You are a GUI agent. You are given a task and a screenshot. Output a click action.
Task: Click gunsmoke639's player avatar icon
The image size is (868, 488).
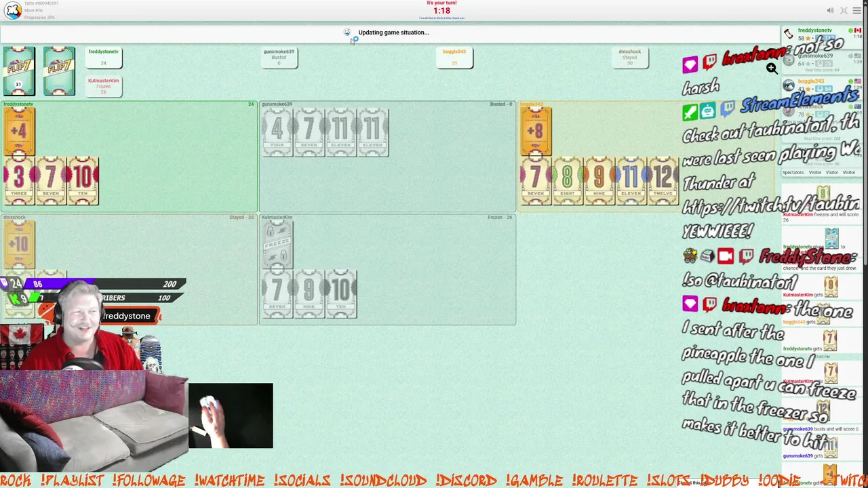(788, 60)
